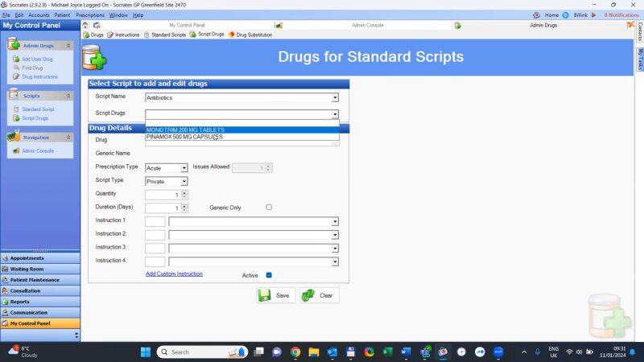
Task: Open the Prescription Type dropdown
Action: pos(184,167)
